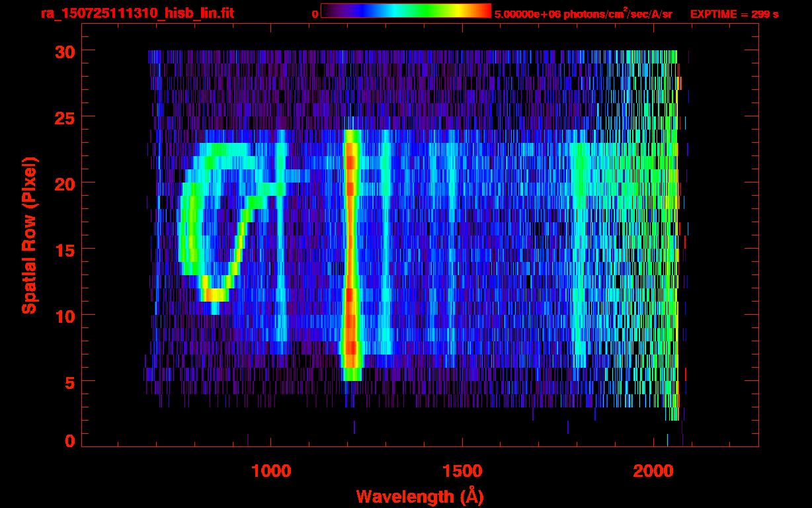This screenshot has width=812, height=508.
Task: Click the rainbow color scale bar
Action: click(406, 11)
